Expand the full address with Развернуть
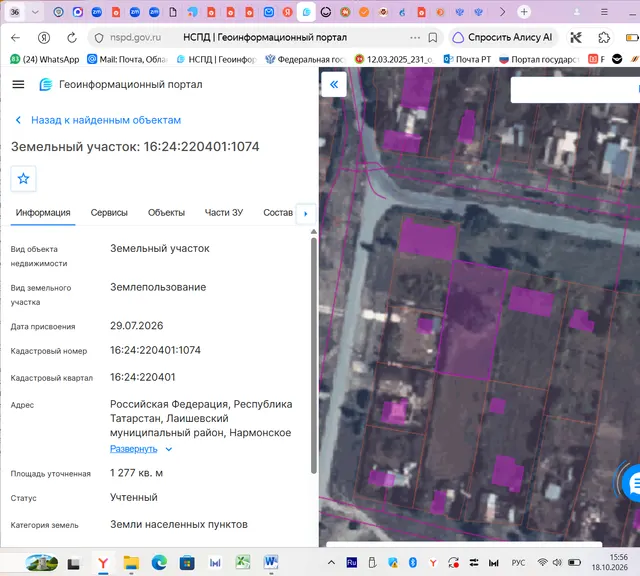Screen dimensions: 640x576 click(x=133, y=449)
